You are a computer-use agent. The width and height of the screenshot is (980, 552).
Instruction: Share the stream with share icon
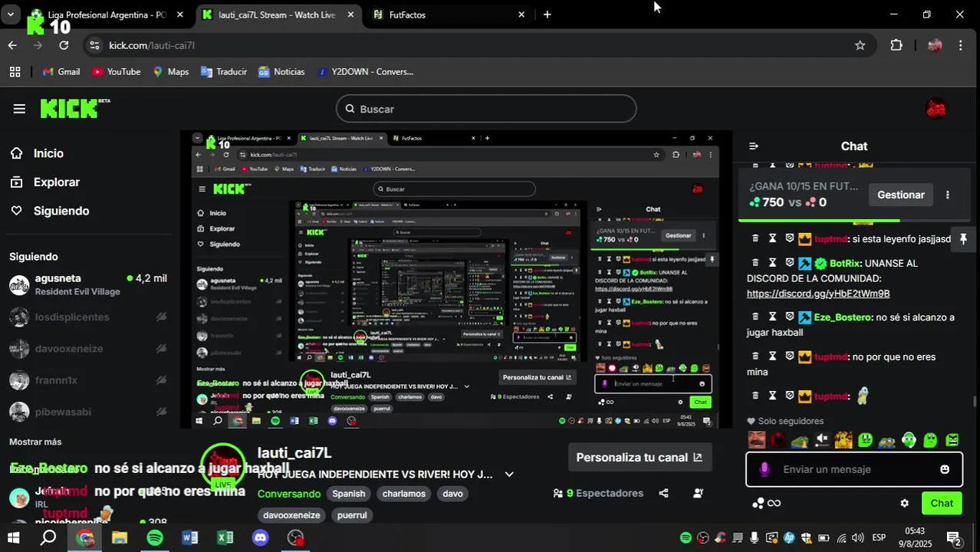tap(663, 493)
